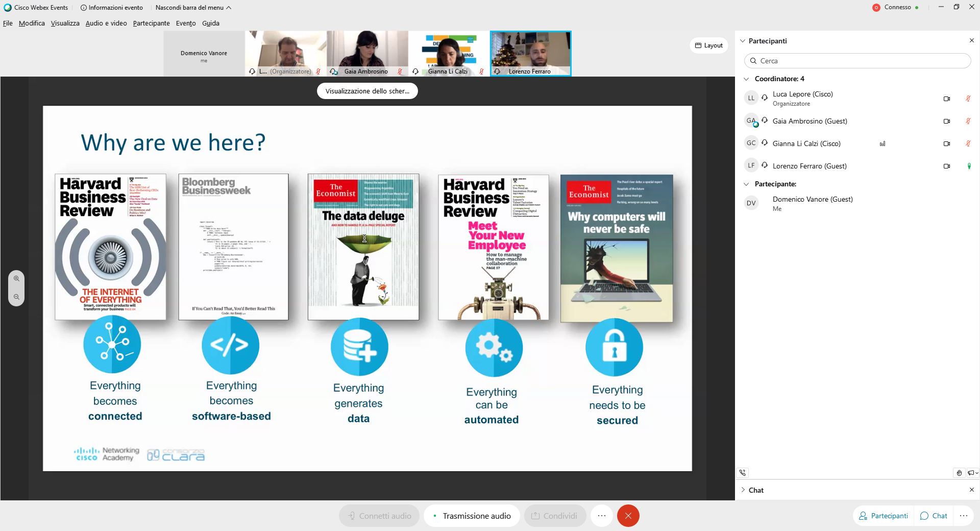Click the mute icon on the Organizzatore video

coord(318,71)
